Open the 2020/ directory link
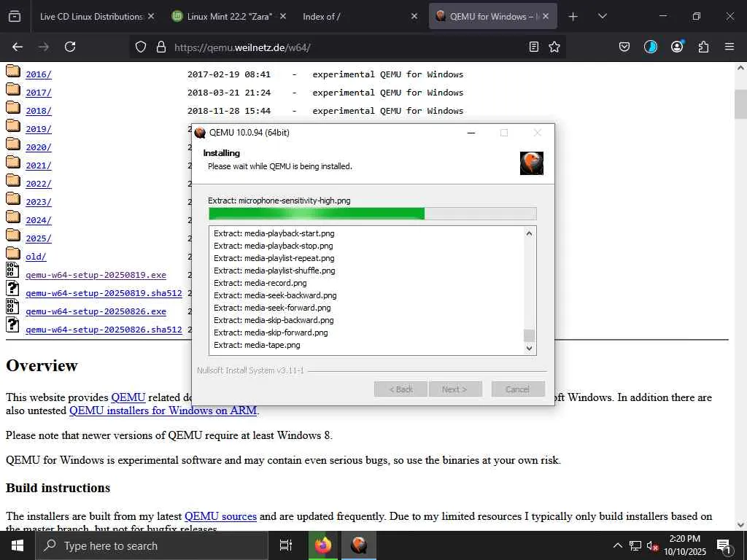Screen dimensions: 747x560 39,147
